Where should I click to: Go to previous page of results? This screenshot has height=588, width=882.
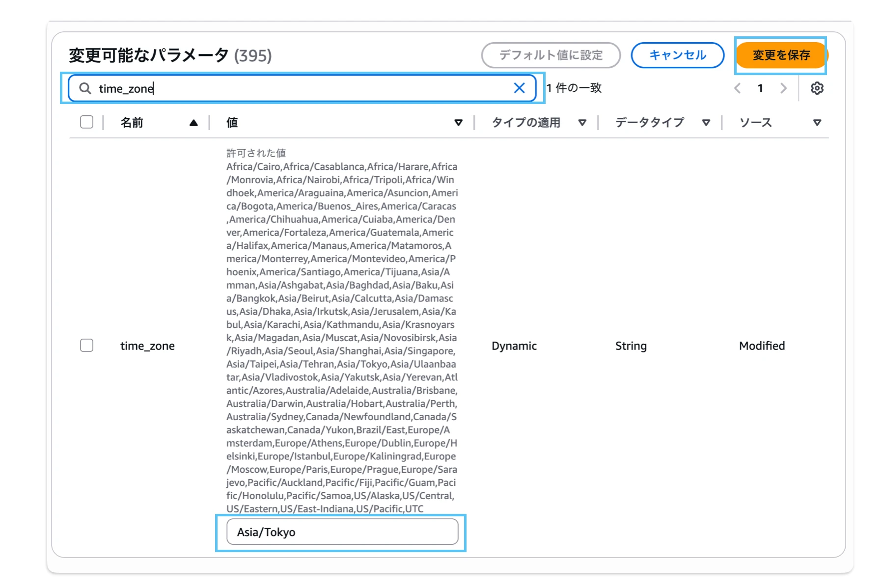tap(737, 88)
